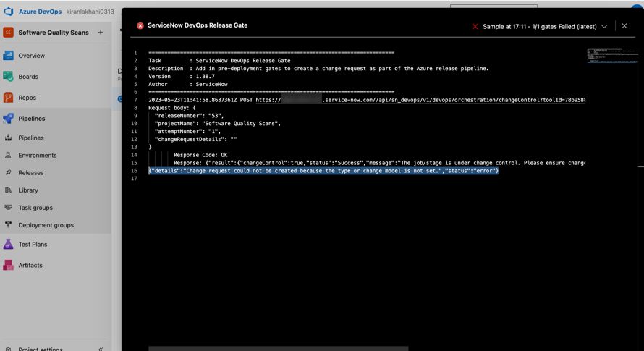The width and height of the screenshot is (644, 351).
Task: Expand sample list with the chevron arrow
Action: (604, 26)
